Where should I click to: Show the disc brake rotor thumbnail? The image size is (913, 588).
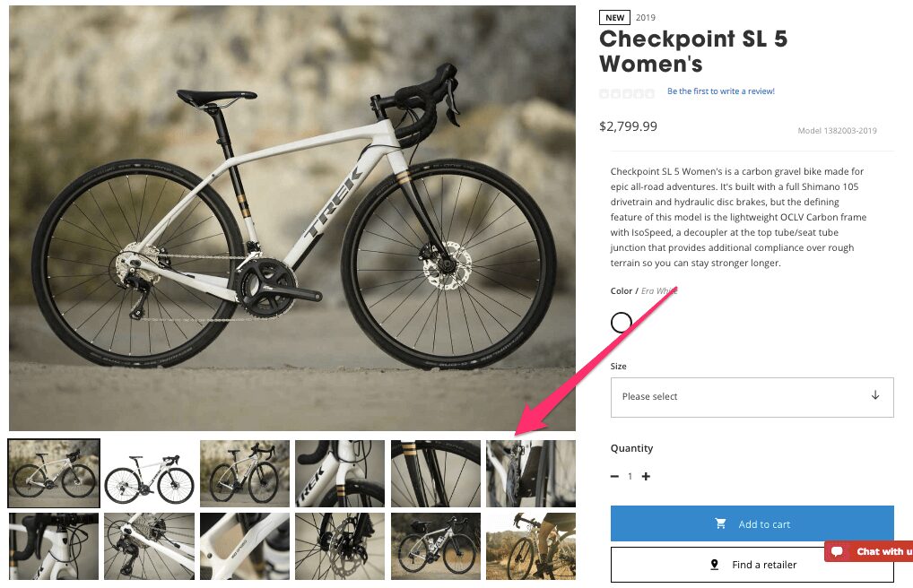point(339,546)
